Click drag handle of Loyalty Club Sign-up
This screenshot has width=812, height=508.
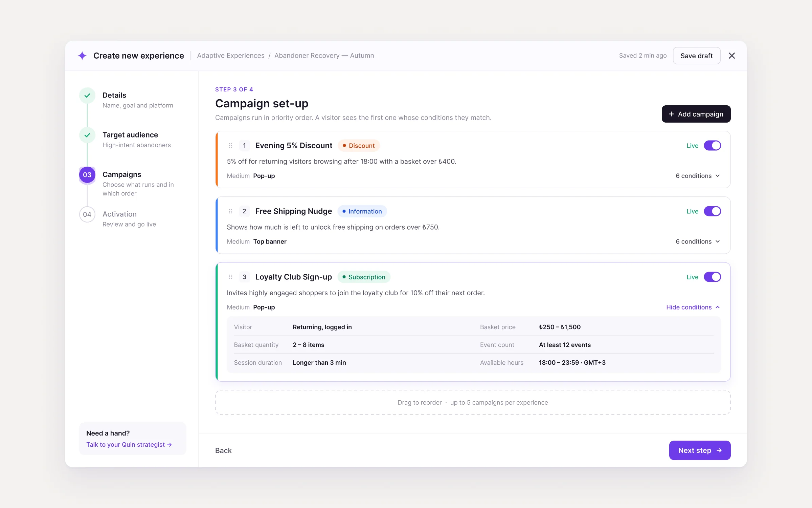(x=230, y=277)
